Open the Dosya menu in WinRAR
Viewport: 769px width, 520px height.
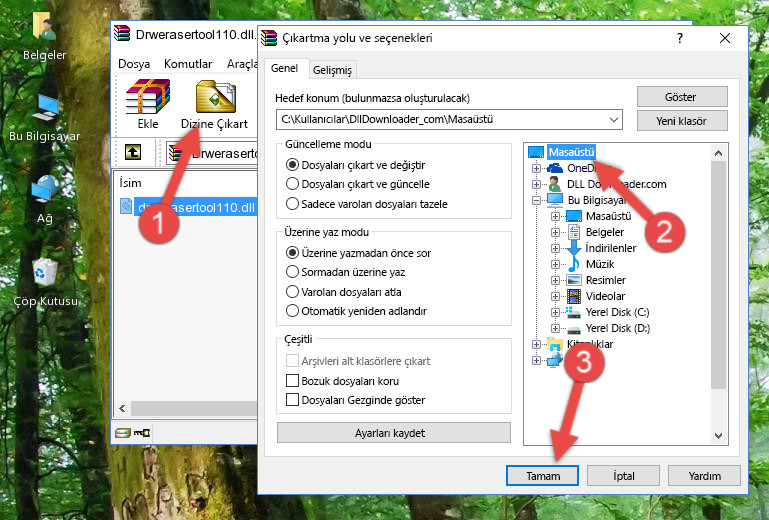point(134,64)
